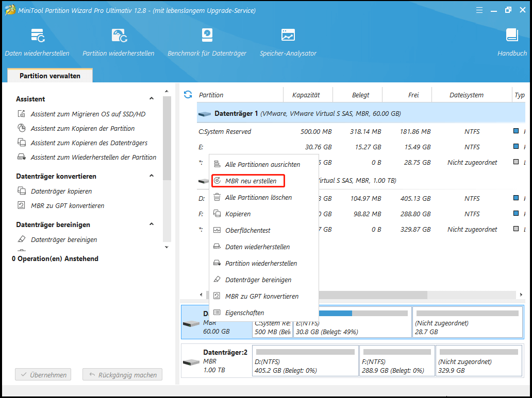Click the Übernehmen button
The image size is (532, 398).
coord(43,375)
